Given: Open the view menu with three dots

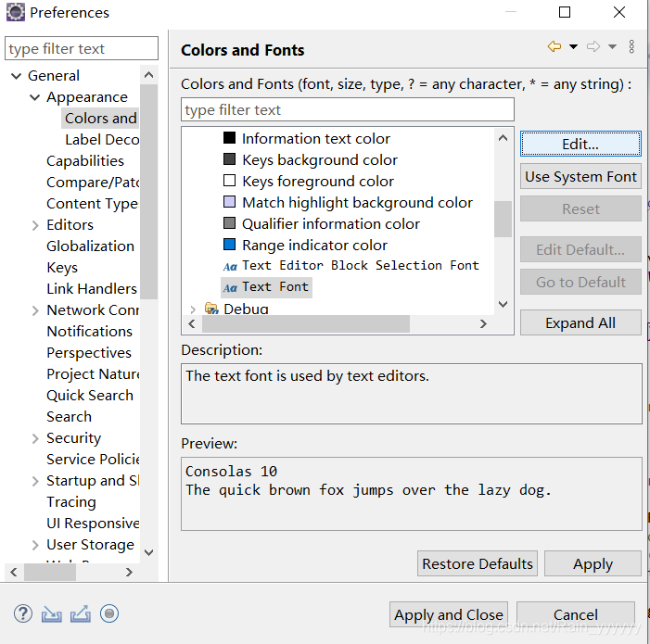Looking at the screenshot, I should (631, 47).
